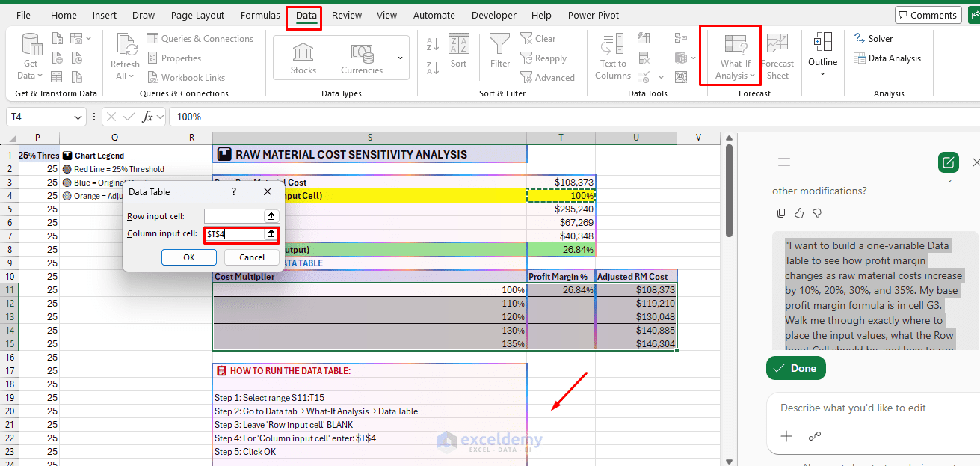
Task: Reapply the filter
Action: [x=544, y=58]
